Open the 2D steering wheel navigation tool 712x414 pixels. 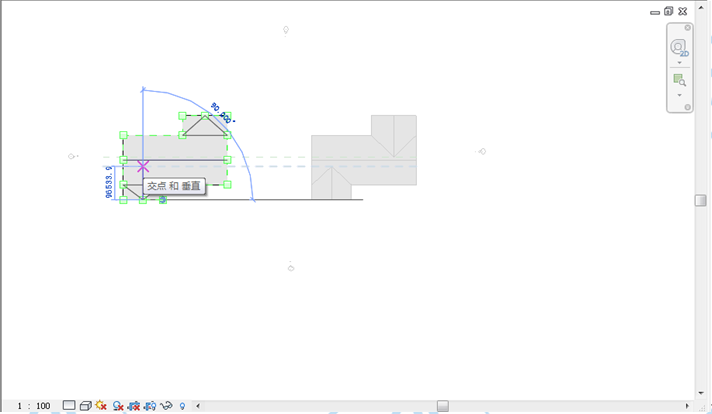(x=680, y=48)
